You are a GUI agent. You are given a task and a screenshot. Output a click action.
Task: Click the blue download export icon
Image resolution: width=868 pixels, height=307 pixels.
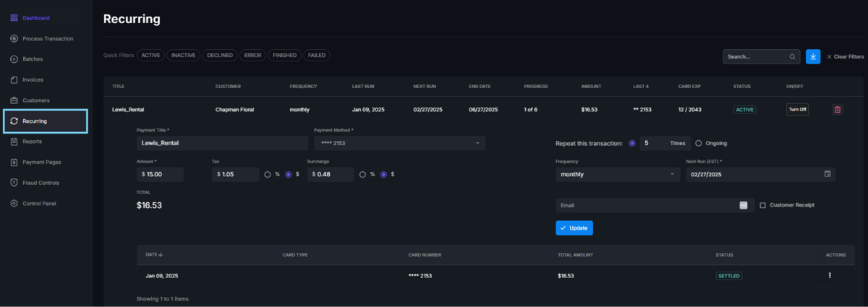[x=813, y=56]
